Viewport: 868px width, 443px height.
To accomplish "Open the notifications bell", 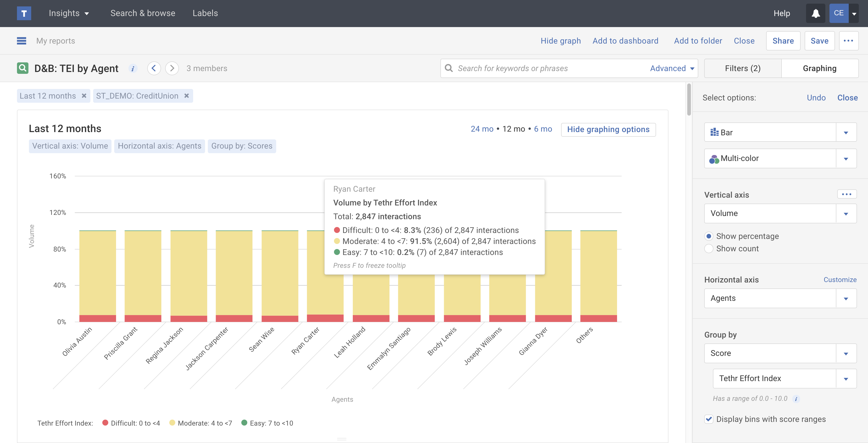I will (815, 14).
